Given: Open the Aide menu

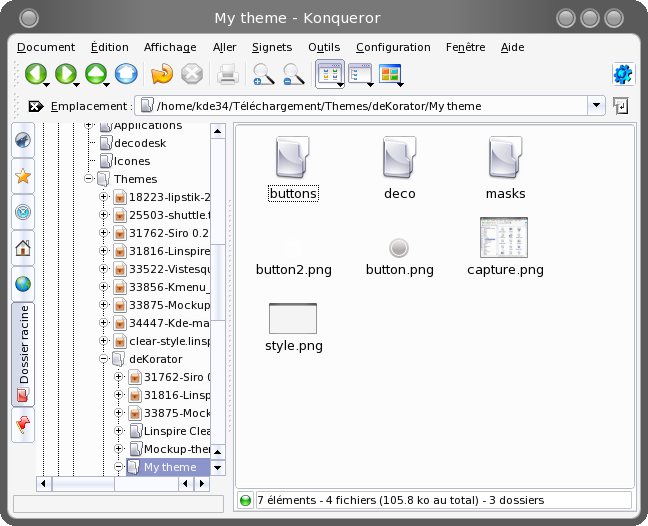Looking at the screenshot, I should tap(512, 48).
